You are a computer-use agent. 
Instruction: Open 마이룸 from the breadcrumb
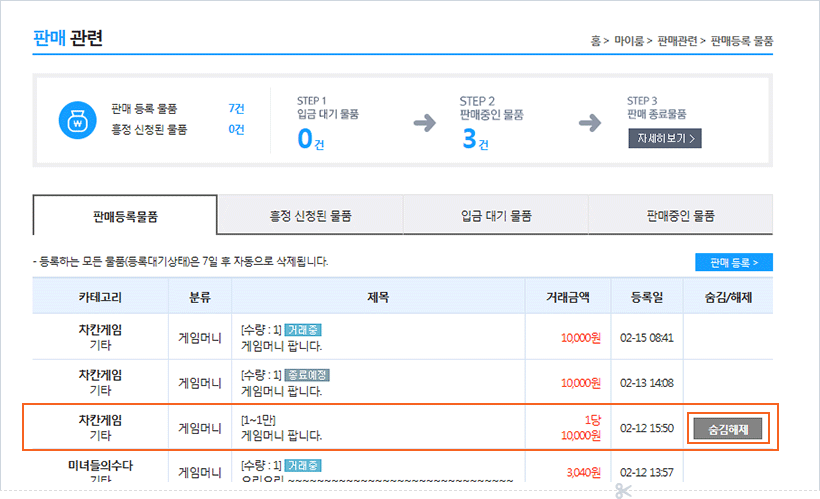628,41
